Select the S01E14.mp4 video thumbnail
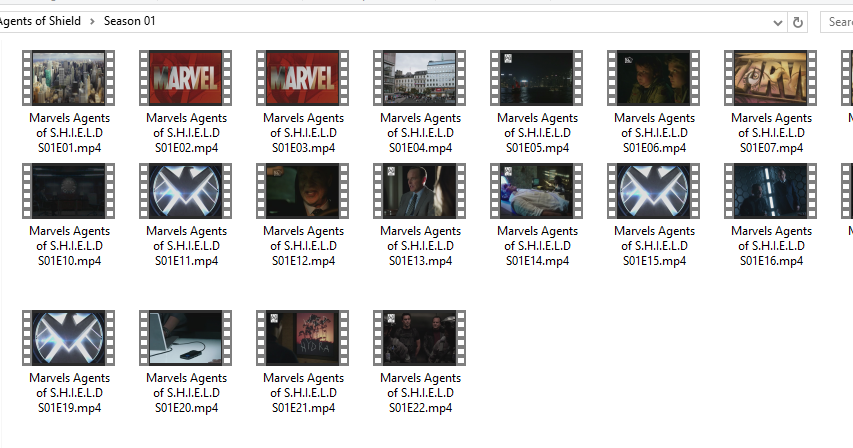The image size is (853, 448). tap(536, 191)
